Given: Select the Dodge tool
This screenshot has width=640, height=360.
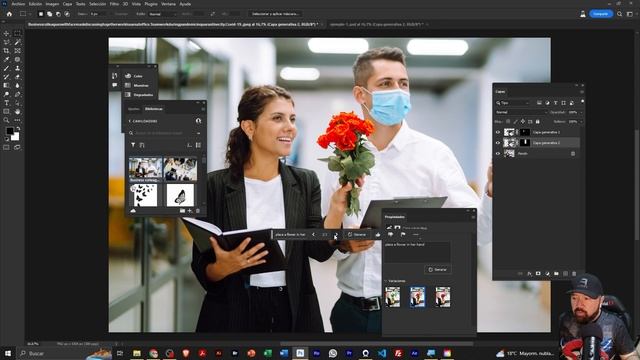Looking at the screenshot, I should (6, 94).
